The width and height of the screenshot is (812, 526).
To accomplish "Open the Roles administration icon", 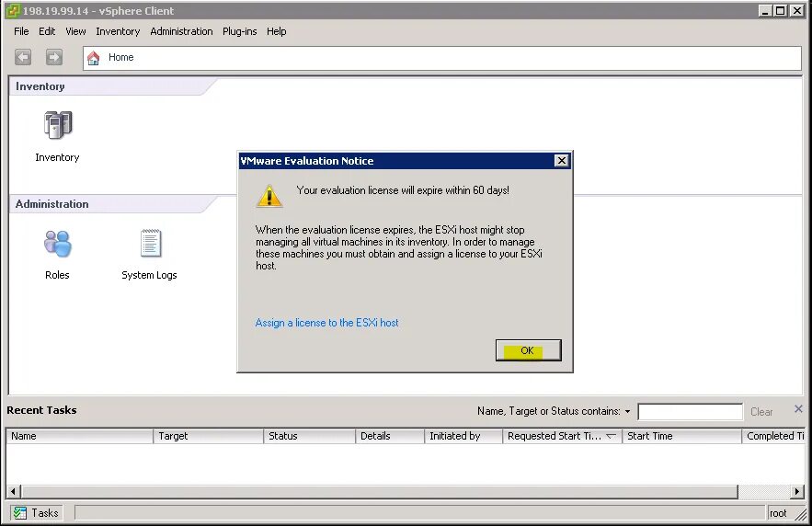I will point(58,244).
